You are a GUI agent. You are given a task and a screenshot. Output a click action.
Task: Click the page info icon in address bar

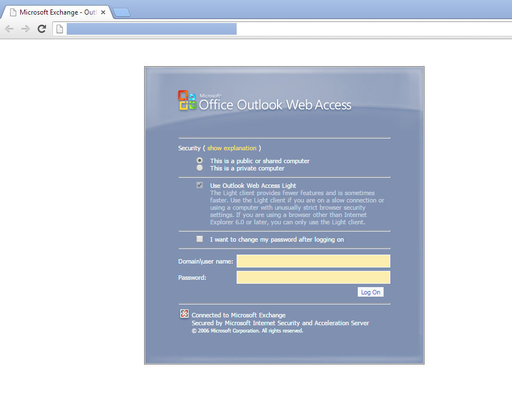click(x=59, y=29)
